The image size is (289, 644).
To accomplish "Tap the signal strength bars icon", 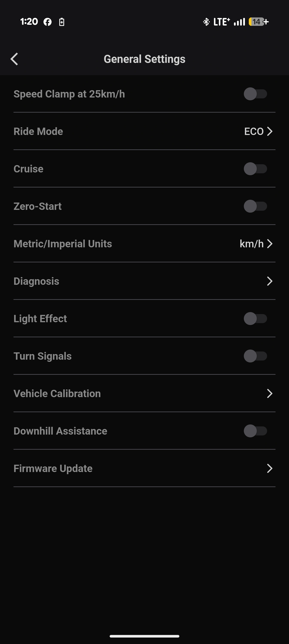I will point(239,22).
